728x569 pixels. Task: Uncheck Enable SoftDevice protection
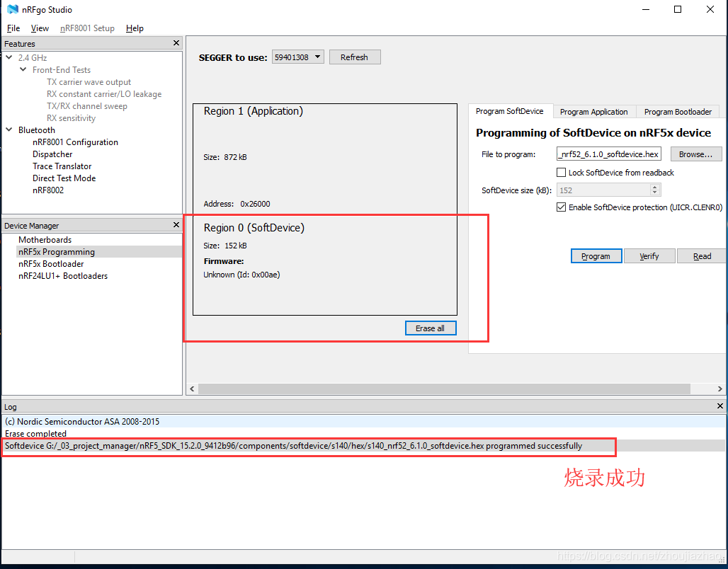point(561,207)
